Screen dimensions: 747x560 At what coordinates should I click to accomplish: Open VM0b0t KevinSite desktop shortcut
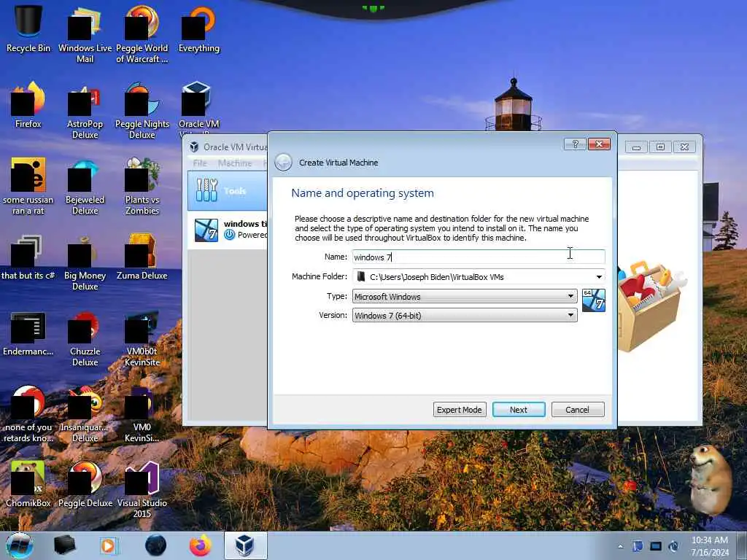[142, 338]
